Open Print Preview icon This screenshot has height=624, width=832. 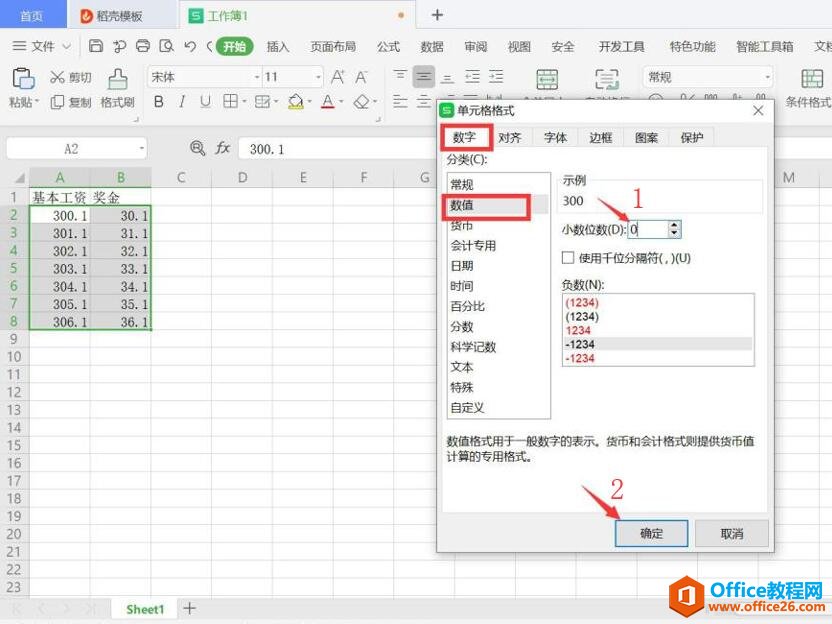pos(167,46)
